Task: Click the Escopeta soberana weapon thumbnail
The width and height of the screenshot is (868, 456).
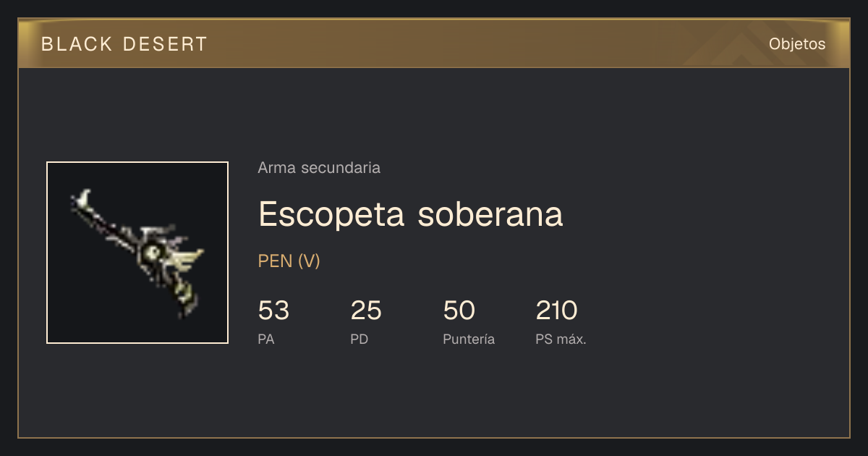Action: (x=137, y=253)
